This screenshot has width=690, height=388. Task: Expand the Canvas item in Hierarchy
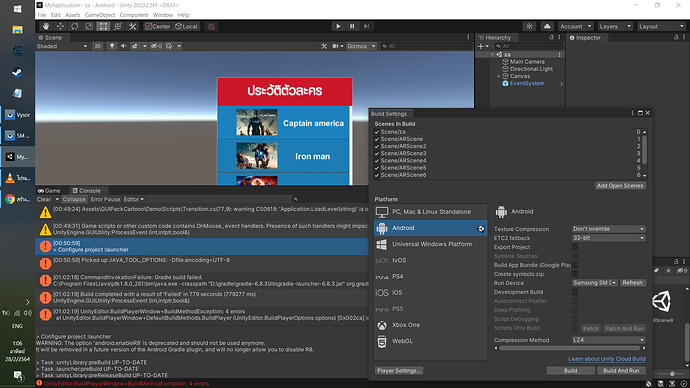click(499, 76)
